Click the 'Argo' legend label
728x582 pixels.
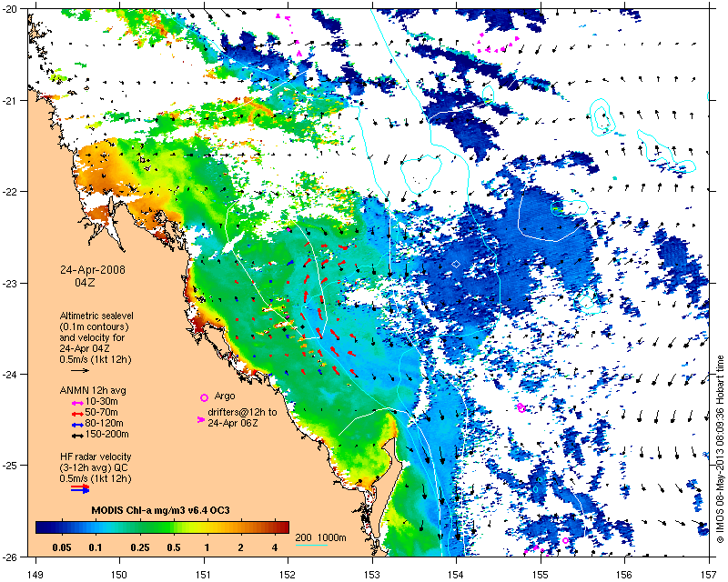click(x=225, y=396)
